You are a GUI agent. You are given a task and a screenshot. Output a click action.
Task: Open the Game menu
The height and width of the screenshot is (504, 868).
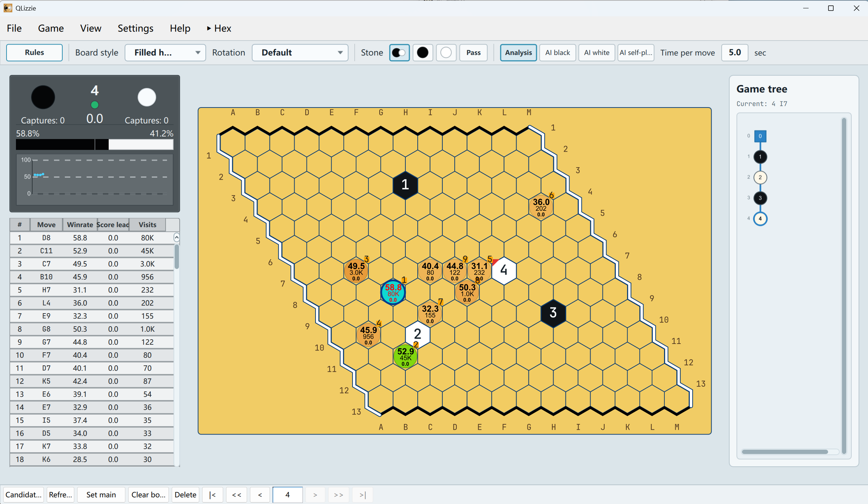click(51, 28)
